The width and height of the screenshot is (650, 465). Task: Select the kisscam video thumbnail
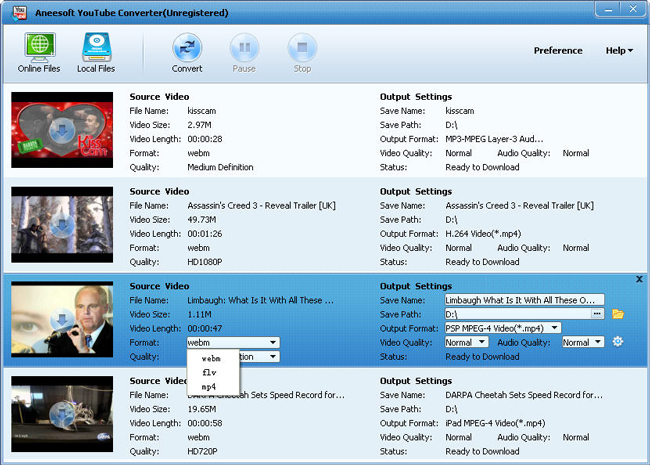62,130
